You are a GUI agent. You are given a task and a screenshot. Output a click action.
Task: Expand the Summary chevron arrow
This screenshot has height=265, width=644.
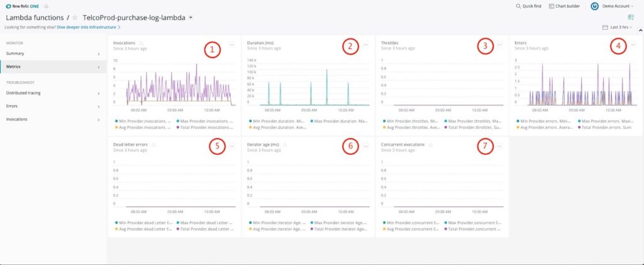[x=99, y=54]
